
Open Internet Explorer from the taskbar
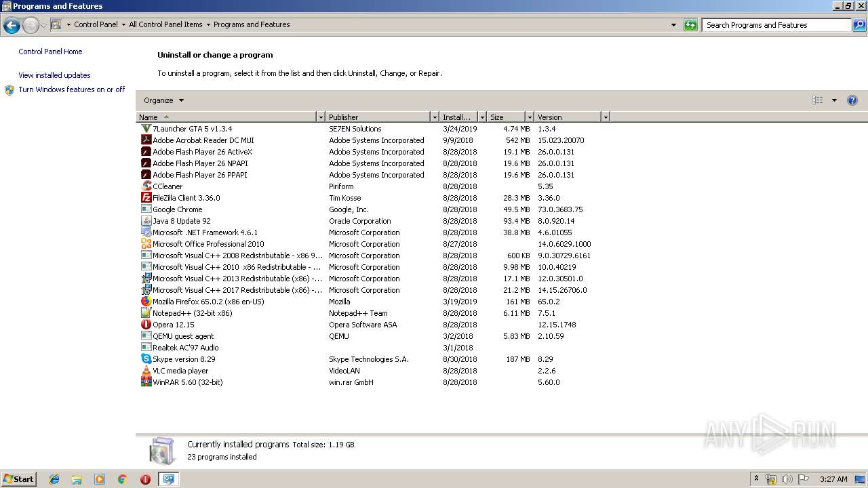coord(54,479)
